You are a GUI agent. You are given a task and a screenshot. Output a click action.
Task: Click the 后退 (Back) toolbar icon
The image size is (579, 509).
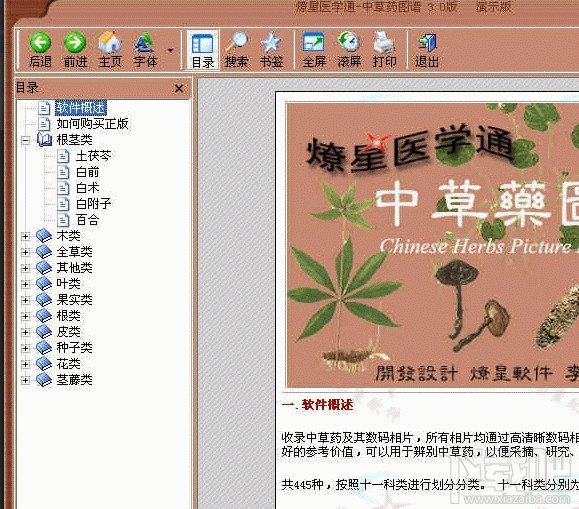click(x=40, y=49)
